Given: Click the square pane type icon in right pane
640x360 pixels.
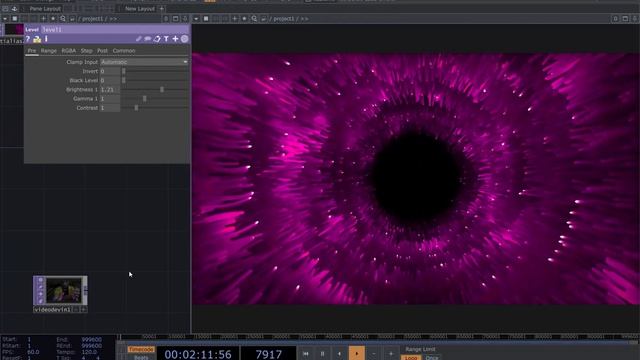Looking at the screenshot, I should click(x=206, y=18).
